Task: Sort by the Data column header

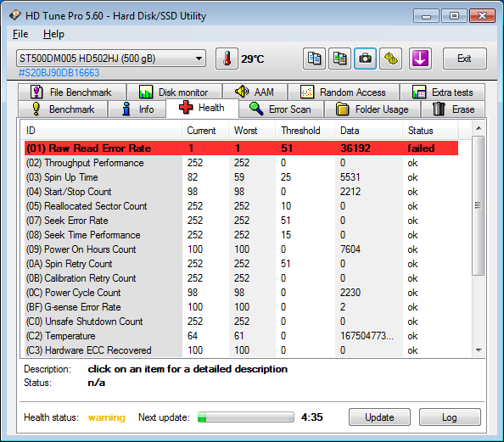Action: click(x=369, y=131)
